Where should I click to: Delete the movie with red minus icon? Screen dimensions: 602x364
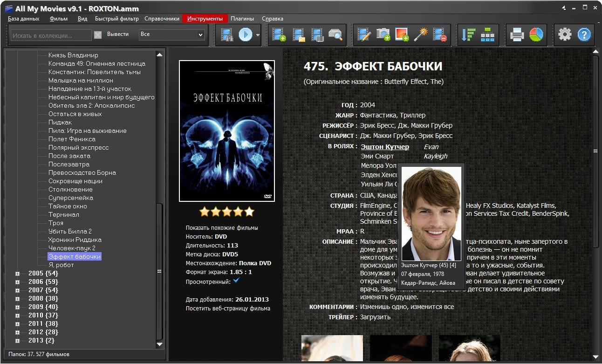[440, 35]
